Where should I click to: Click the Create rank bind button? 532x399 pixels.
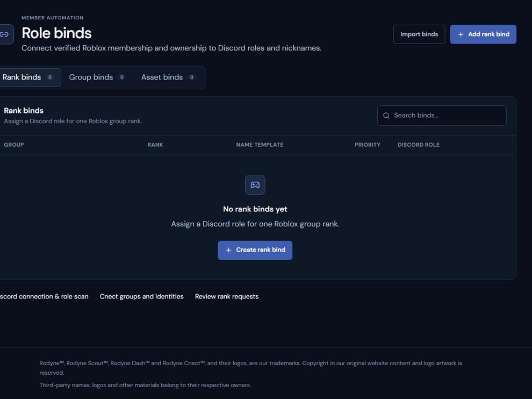tap(255, 250)
